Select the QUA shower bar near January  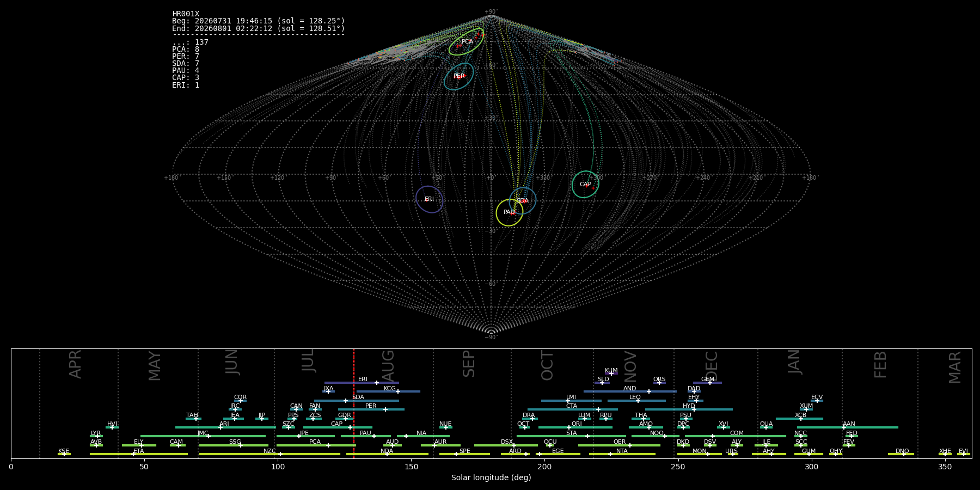(x=766, y=427)
